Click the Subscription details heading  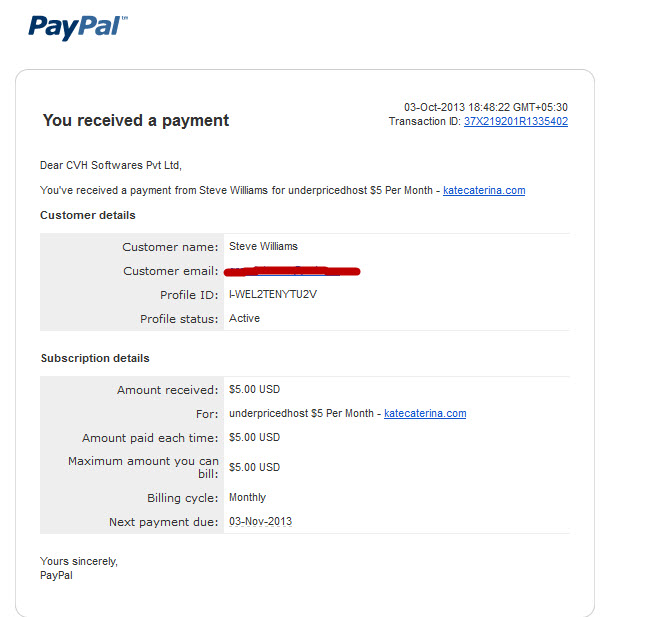95,358
